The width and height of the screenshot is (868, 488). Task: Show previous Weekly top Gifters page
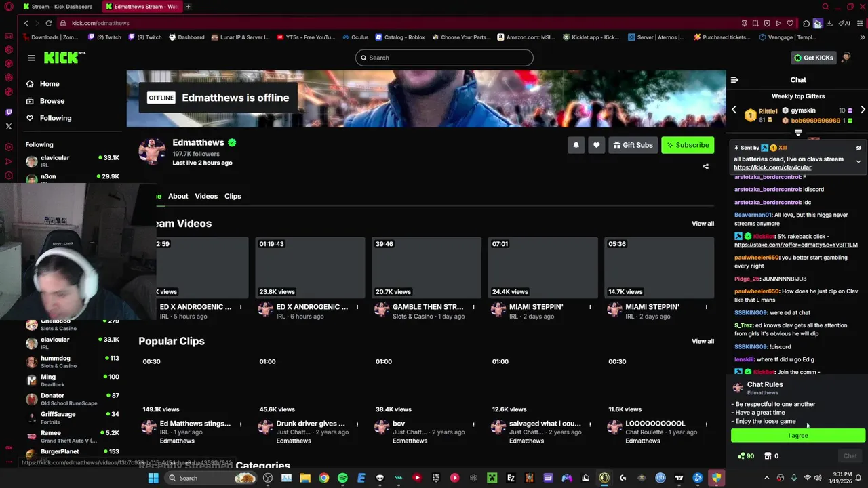coord(734,110)
